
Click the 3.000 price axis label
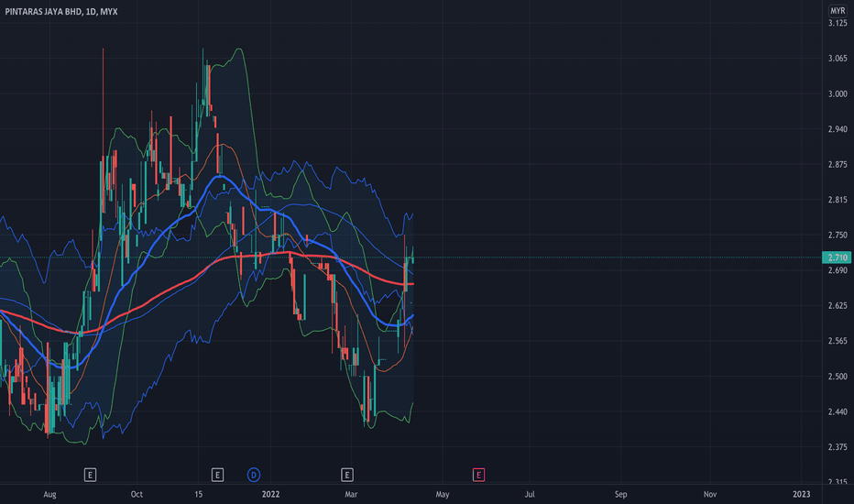pos(838,93)
